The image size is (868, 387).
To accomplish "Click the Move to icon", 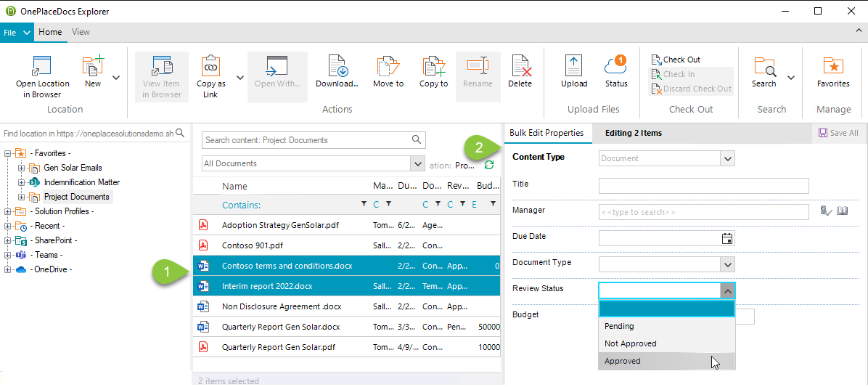I will [x=388, y=67].
